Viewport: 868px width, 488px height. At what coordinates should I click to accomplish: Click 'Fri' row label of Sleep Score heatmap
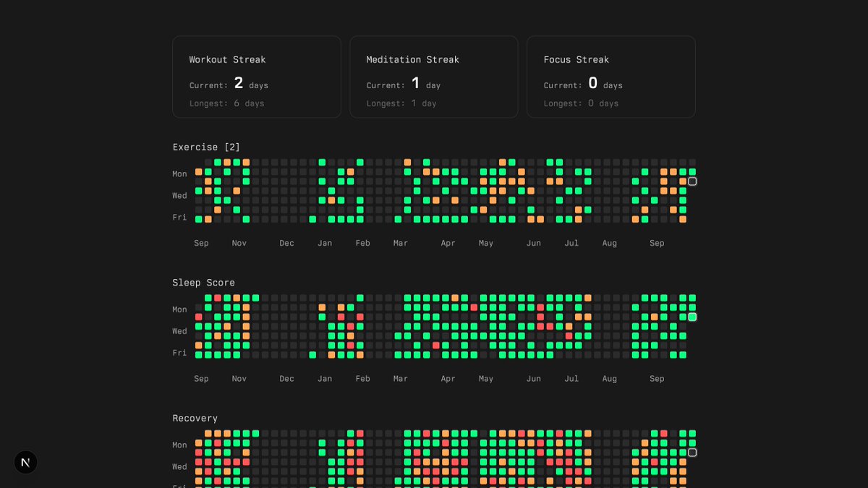179,353
